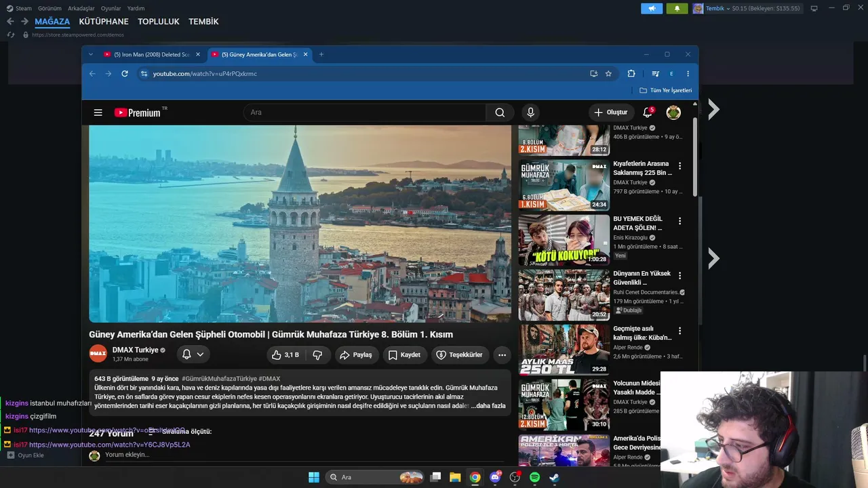
Task: Save the video with Kaydet
Action: click(x=404, y=355)
